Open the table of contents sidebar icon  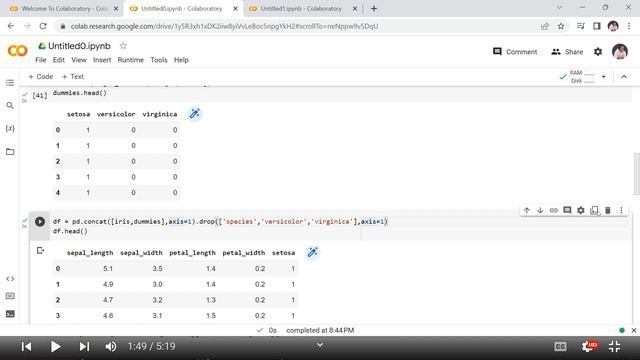coord(10,83)
